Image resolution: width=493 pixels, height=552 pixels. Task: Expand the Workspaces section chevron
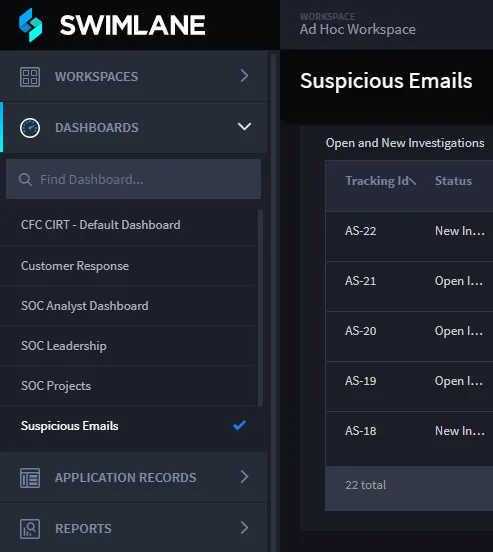pos(244,76)
